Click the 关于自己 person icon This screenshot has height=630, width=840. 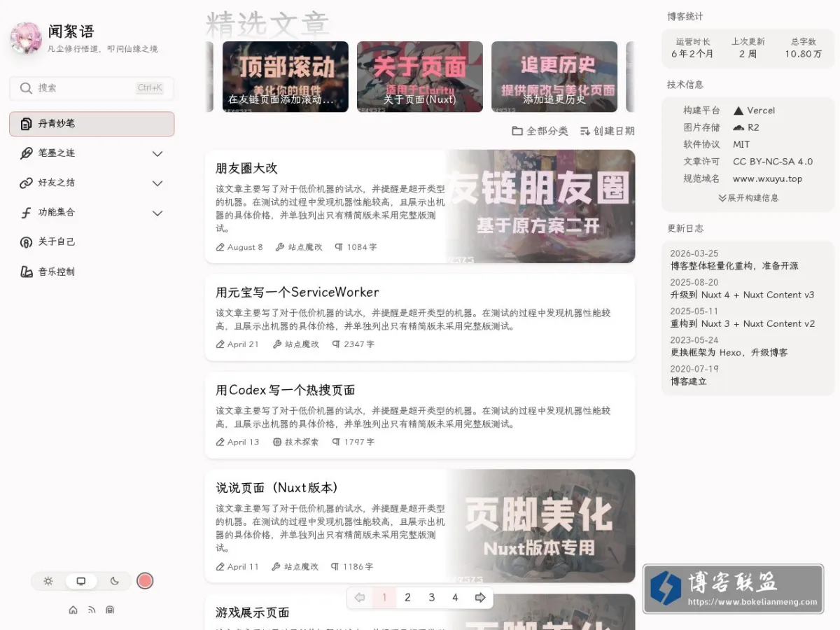coord(27,242)
